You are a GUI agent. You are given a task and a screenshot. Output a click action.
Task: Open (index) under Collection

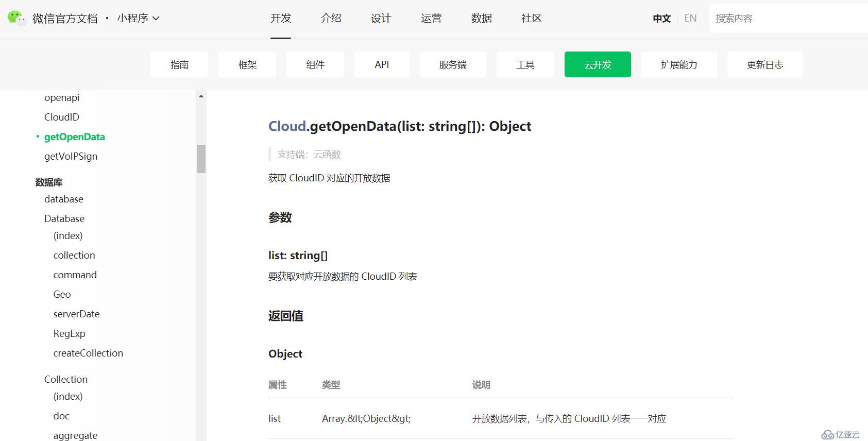pos(68,396)
